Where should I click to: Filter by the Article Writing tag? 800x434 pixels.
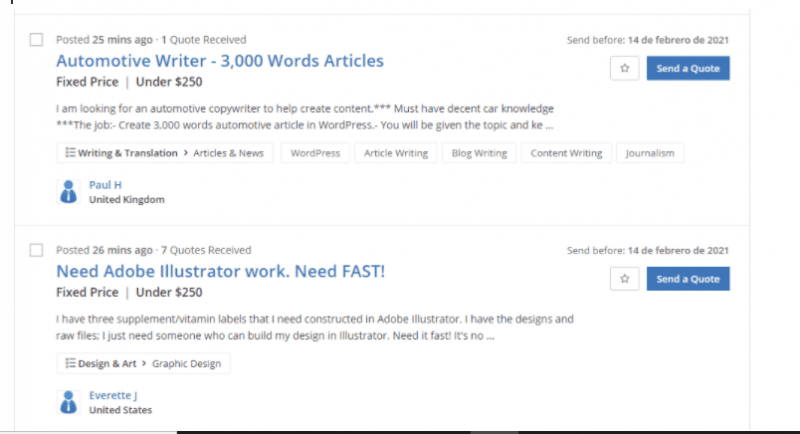click(396, 153)
